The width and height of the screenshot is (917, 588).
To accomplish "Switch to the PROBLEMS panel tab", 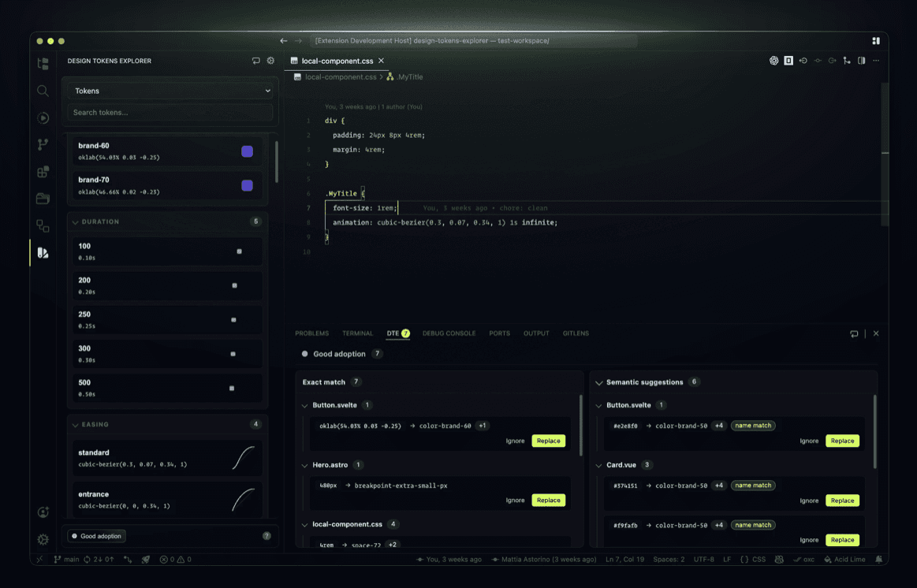I will [311, 333].
